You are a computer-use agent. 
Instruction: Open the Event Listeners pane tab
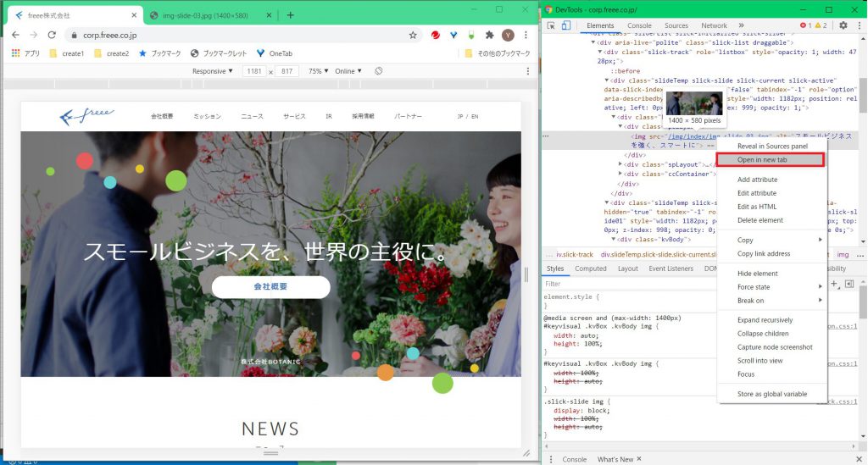pos(671,268)
